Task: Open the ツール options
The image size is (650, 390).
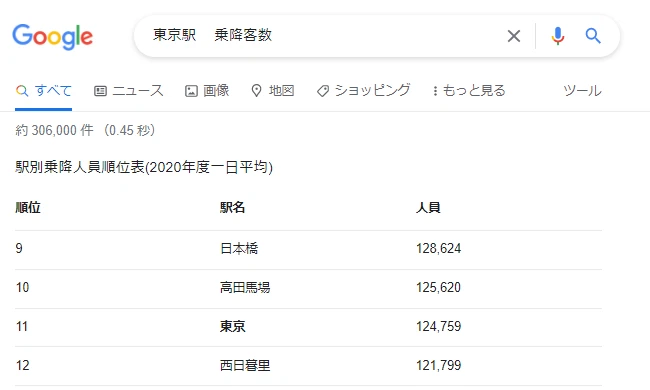Action: click(x=582, y=90)
